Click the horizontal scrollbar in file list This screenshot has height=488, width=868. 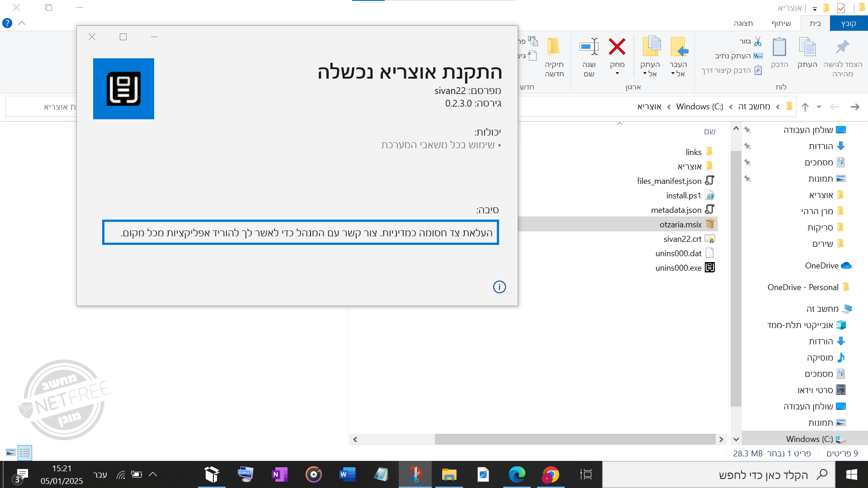pyautogui.click(x=575, y=439)
